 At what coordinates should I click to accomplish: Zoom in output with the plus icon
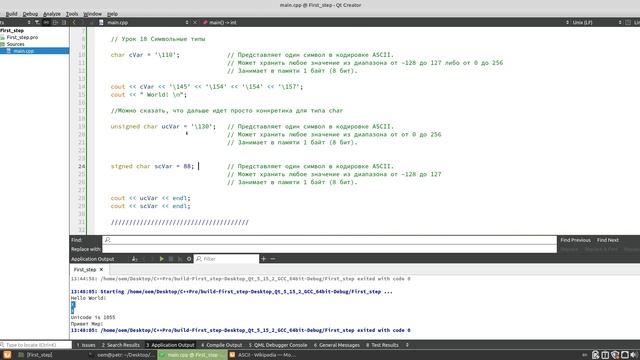(263, 259)
